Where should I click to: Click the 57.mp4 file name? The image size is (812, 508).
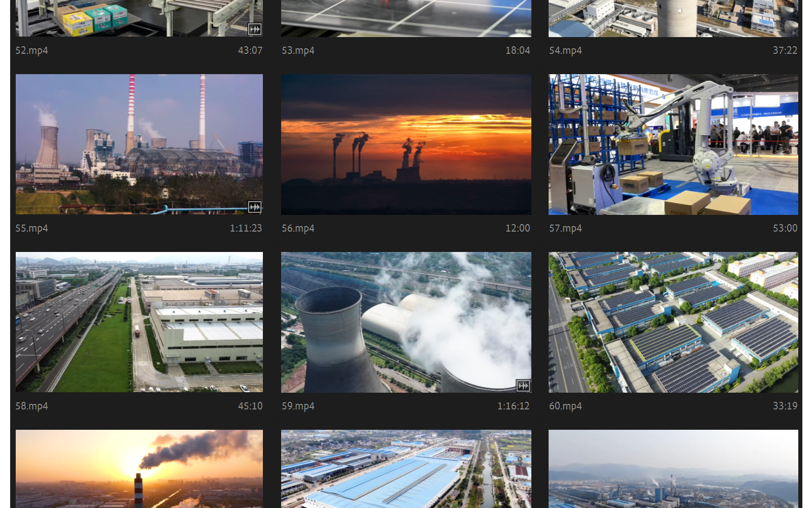[x=565, y=228]
